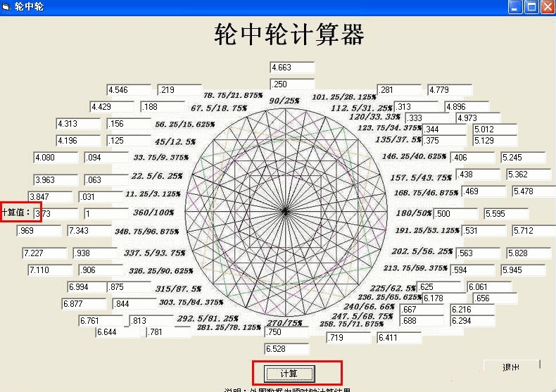Click the .969 field on left

[39, 231]
